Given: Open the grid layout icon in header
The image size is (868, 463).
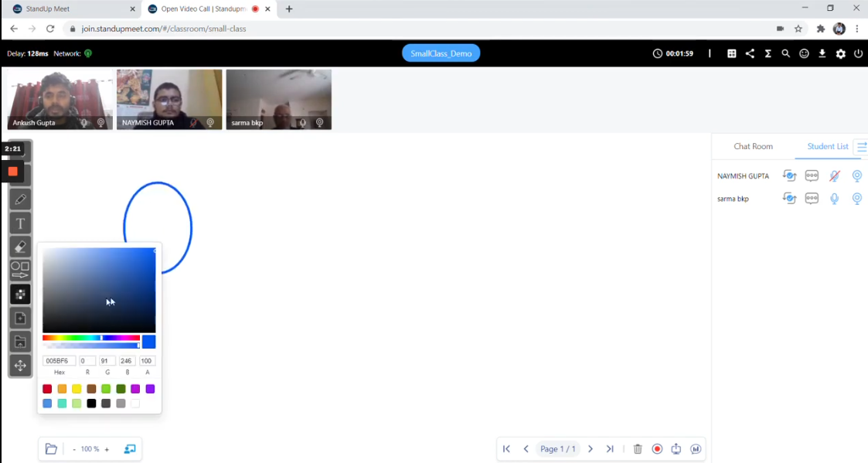Looking at the screenshot, I should tap(731, 54).
